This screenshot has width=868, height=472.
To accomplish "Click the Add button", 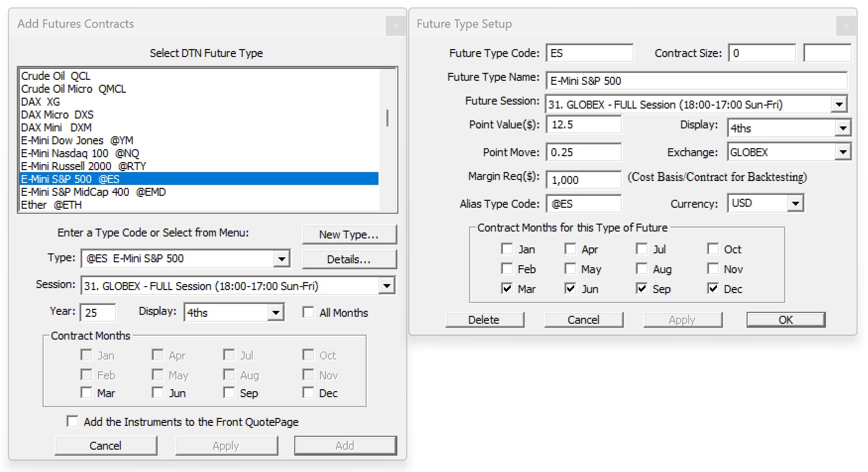I will click(345, 446).
